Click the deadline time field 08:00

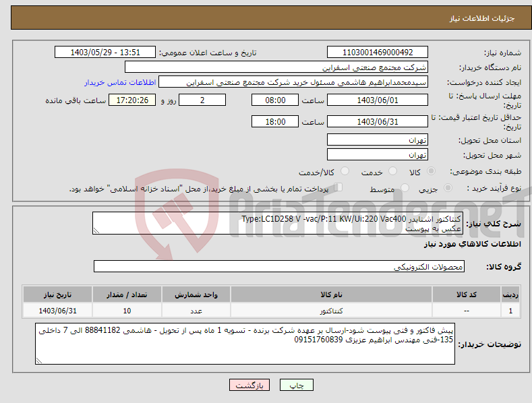pos(275,100)
